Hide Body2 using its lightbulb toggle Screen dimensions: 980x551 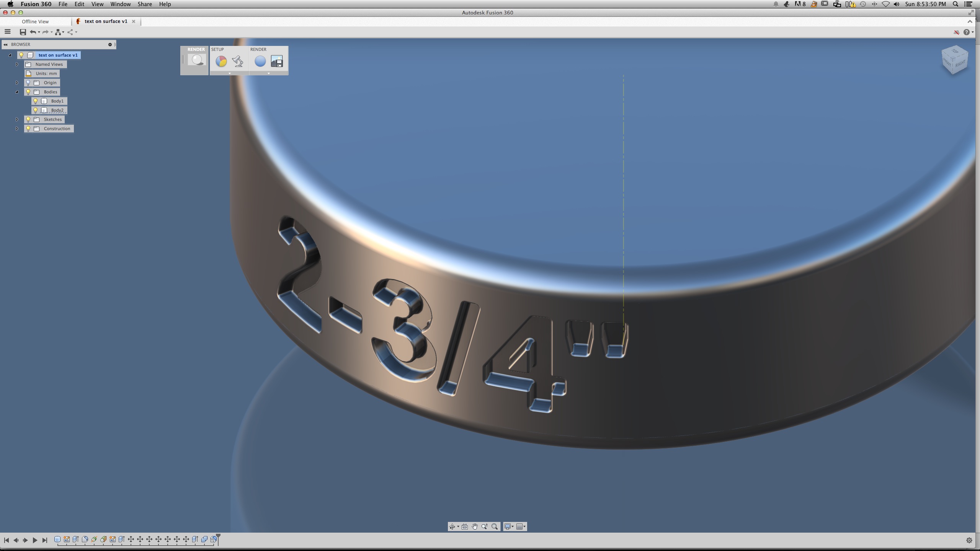tap(35, 111)
